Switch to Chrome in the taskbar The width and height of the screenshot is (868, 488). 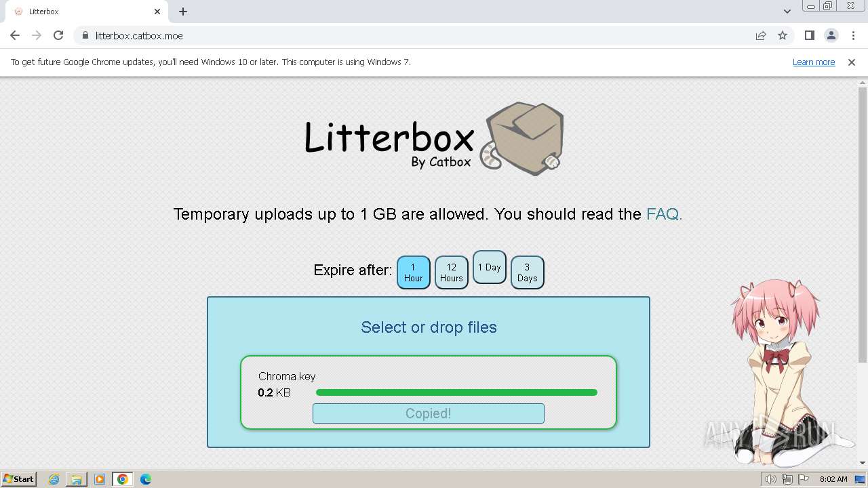pos(123,479)
